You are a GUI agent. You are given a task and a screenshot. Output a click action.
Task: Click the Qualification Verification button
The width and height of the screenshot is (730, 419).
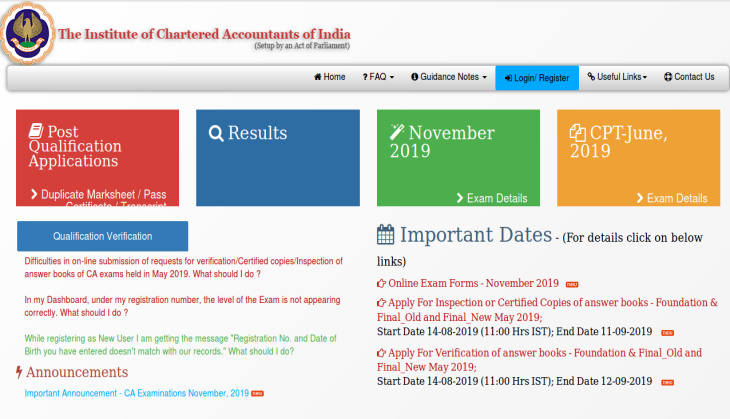[x=102, y=236]
